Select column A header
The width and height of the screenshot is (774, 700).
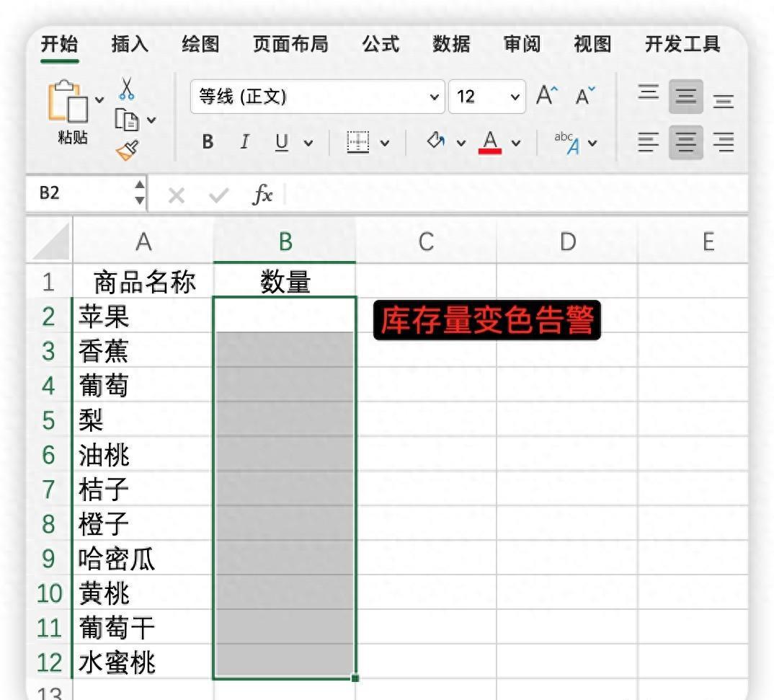click(x=143, y=242)
